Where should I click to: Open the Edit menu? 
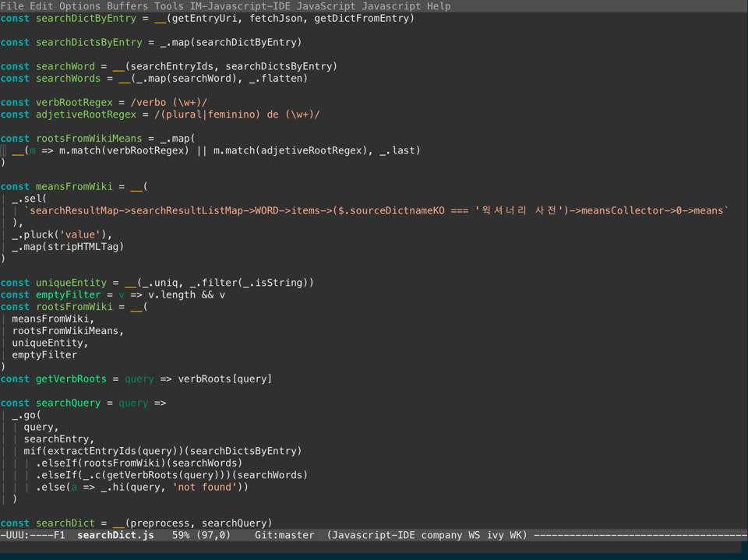[41, 6]
